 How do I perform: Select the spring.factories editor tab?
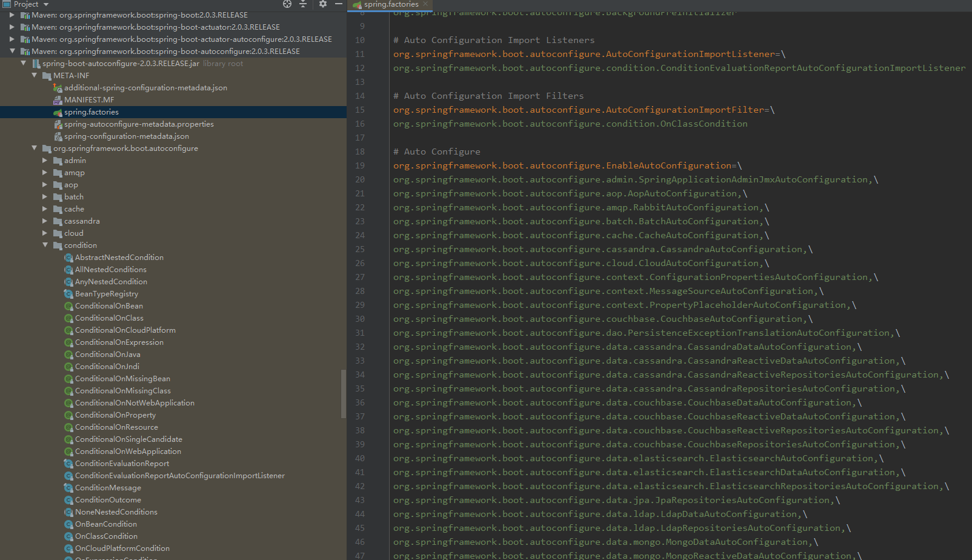point(391,4)
